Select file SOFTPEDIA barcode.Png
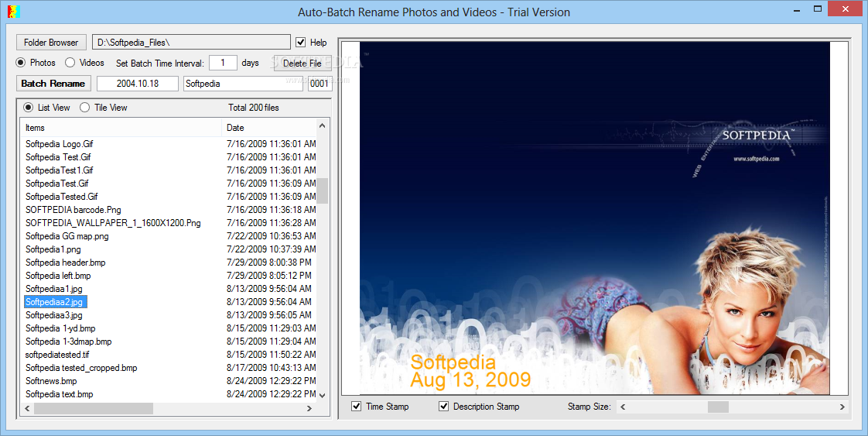868x436 pixels. [x=73, y=210]
